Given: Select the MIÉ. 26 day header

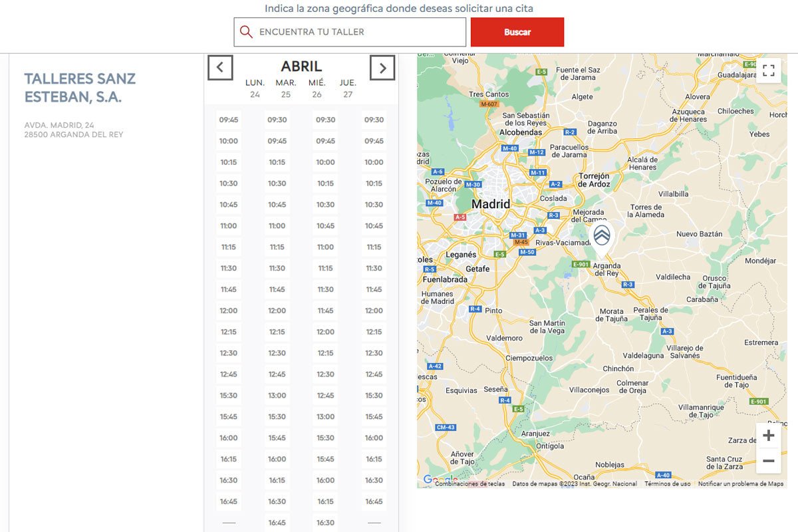Looking at the screenshot, I should [x=317, y=88].
